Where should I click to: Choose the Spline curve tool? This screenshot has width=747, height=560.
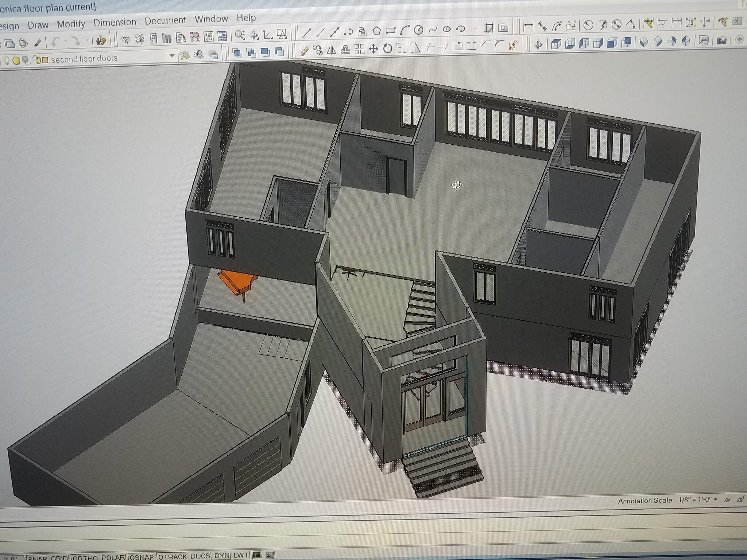click(x=433, y=30)
